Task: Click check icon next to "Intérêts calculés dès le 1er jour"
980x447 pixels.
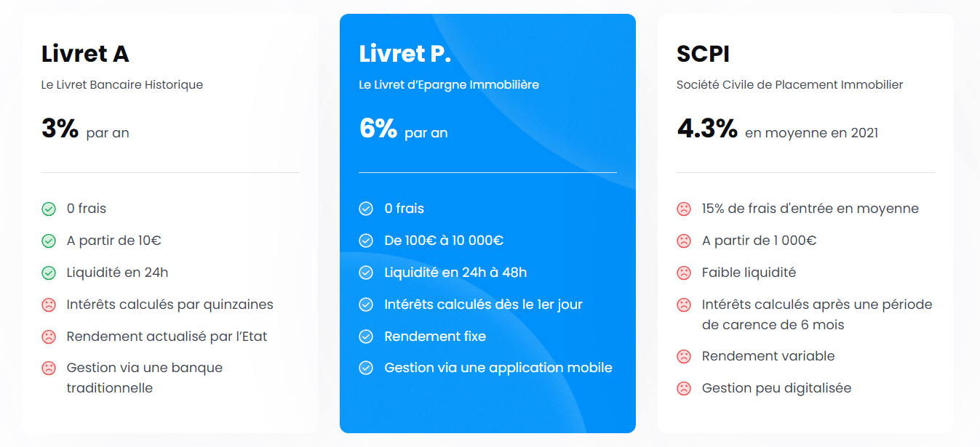Action: click(x=366, y=305)
